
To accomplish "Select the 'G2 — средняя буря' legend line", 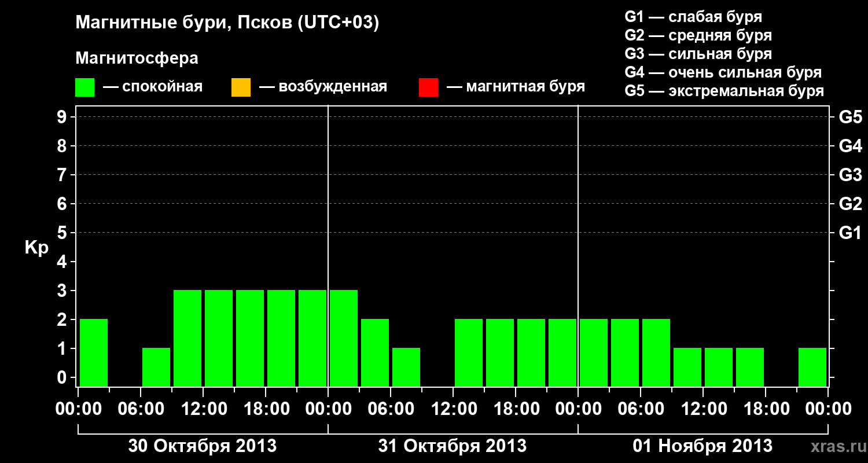I will (x=698, y=35).
